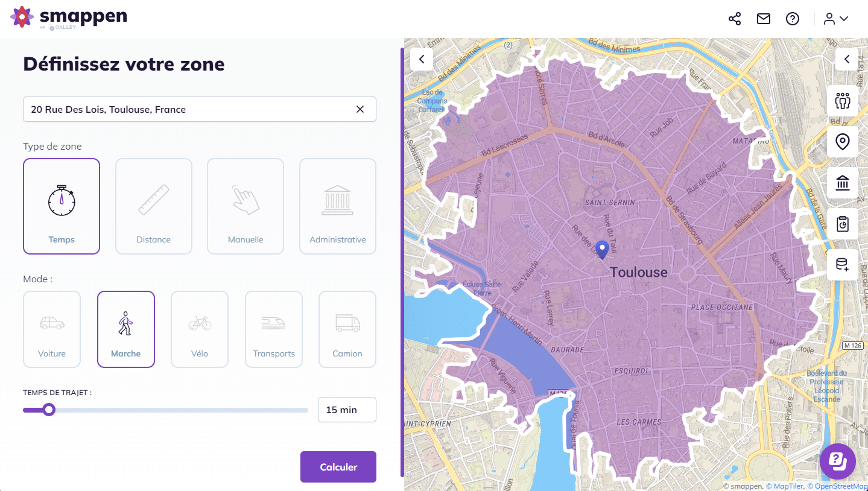Open the user account dropdown

pos(834,19)
